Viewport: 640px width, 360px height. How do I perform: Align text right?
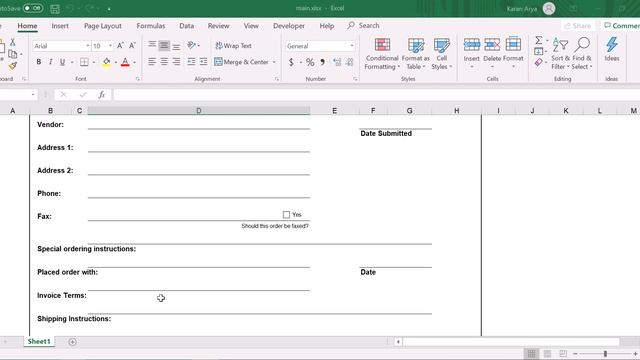coord(176,62)
